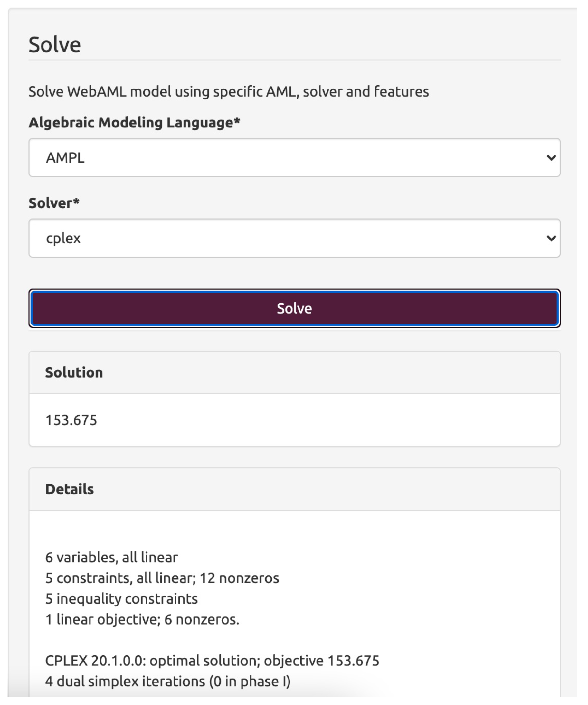Screen dimensions: 588x705
Task: Open the Algebraic Modeling Language dropdown showing AMPL
Action: [x=294, y=157]
